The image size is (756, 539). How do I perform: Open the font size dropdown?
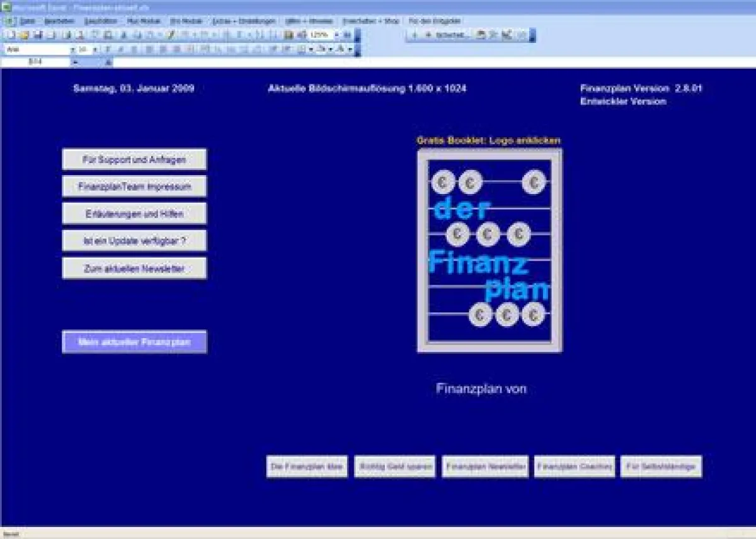point(95,49)
